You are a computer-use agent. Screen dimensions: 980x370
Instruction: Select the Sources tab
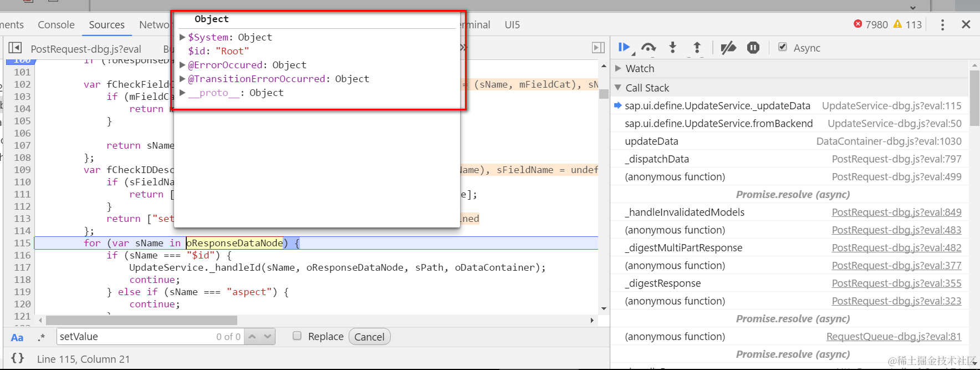(106, 24)
